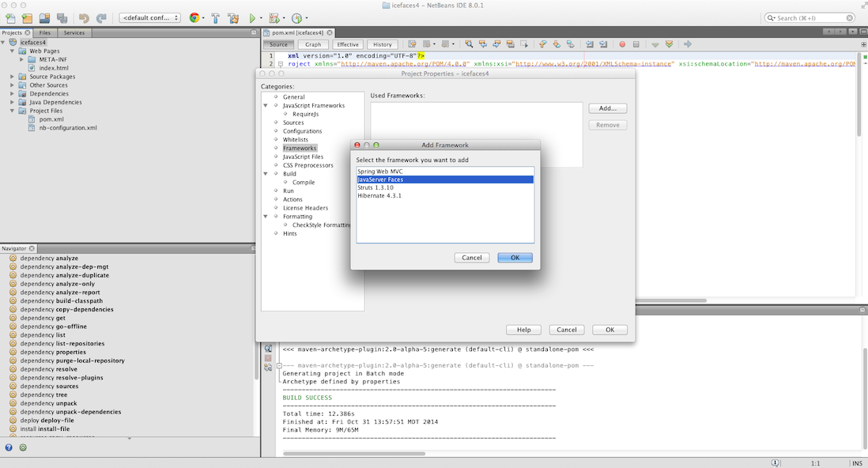The width and height of the screenshot is (868, 468).
Task: Click the Chrome browser icon in toolbar
Action: (x=194, y=17)
